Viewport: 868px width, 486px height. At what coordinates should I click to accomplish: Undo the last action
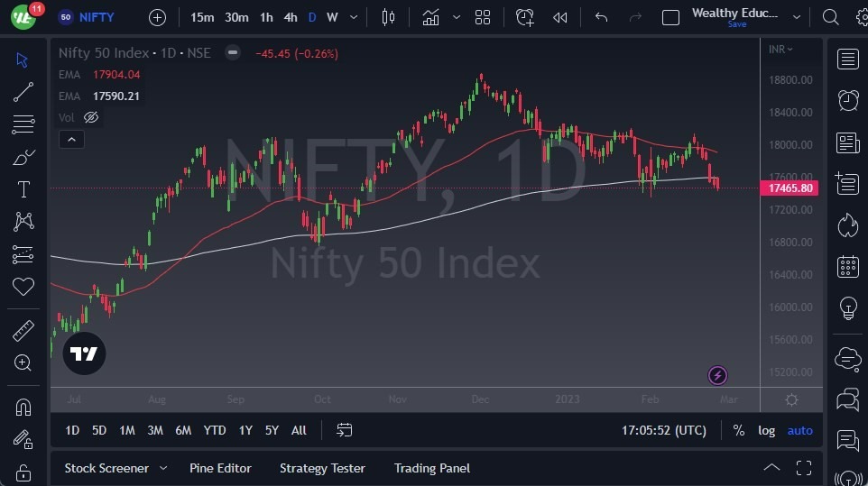click(601, 18)
